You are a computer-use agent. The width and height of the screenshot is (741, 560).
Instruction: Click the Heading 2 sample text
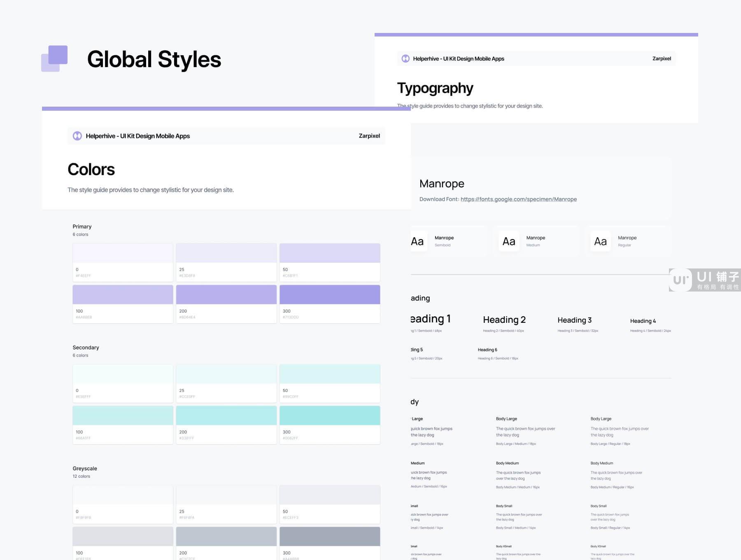coord(504,320)
